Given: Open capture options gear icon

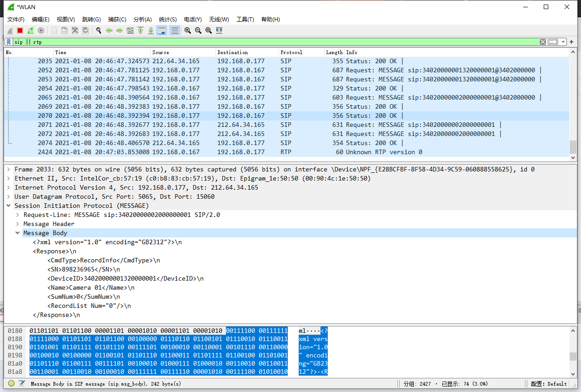Looking at the screenshot, I should pyautogui.click(x=41, y=30).
